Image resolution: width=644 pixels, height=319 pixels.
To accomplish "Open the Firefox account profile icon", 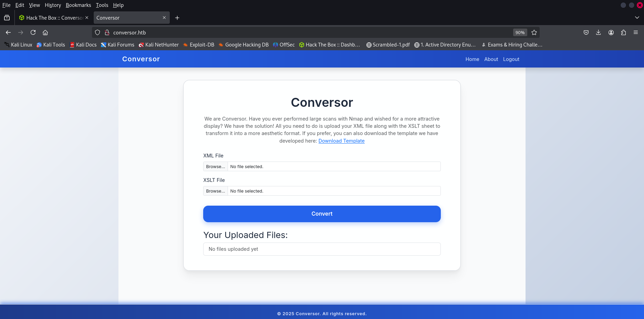I will [611, 32].
